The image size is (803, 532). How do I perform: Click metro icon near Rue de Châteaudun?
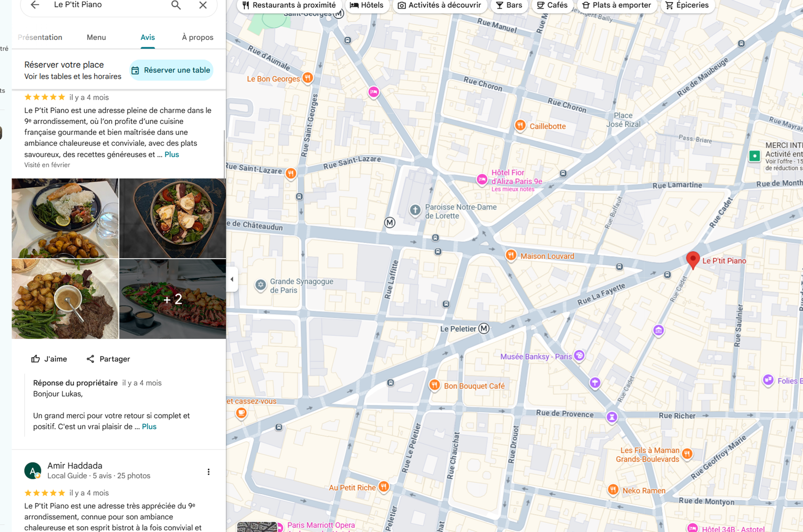[x=390, y=222]
